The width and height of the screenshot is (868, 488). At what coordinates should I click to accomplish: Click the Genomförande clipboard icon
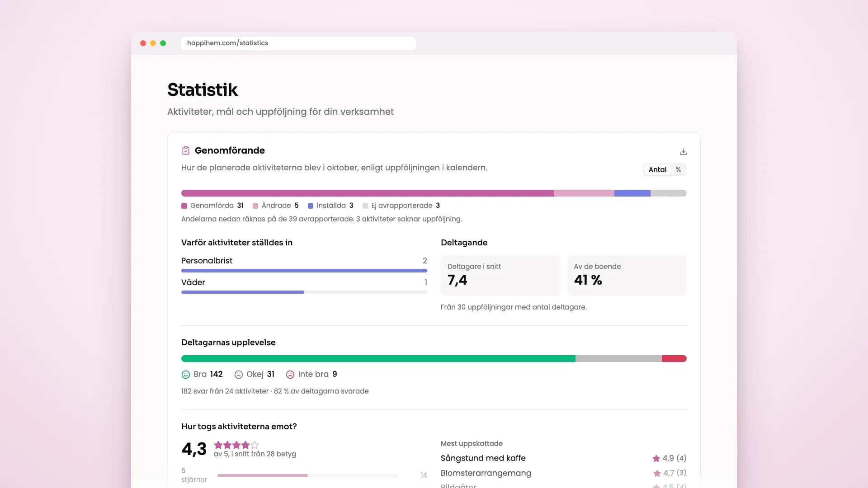click(x=185, y=150)
